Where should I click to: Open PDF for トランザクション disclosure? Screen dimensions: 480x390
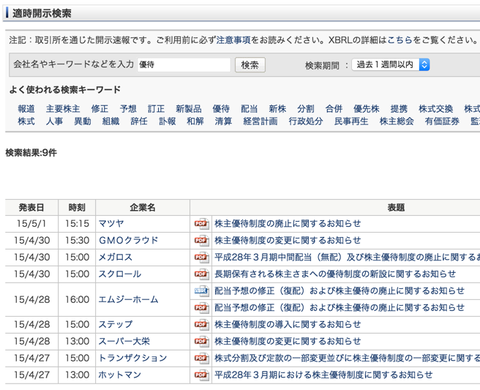202,358
